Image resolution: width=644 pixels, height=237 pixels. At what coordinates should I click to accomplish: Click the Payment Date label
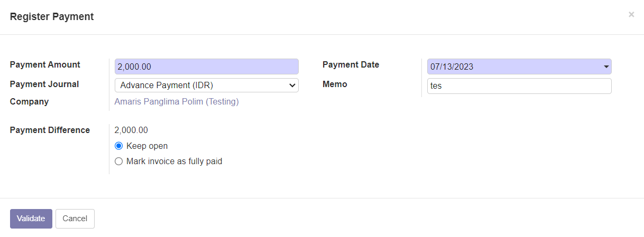(351, 65)
